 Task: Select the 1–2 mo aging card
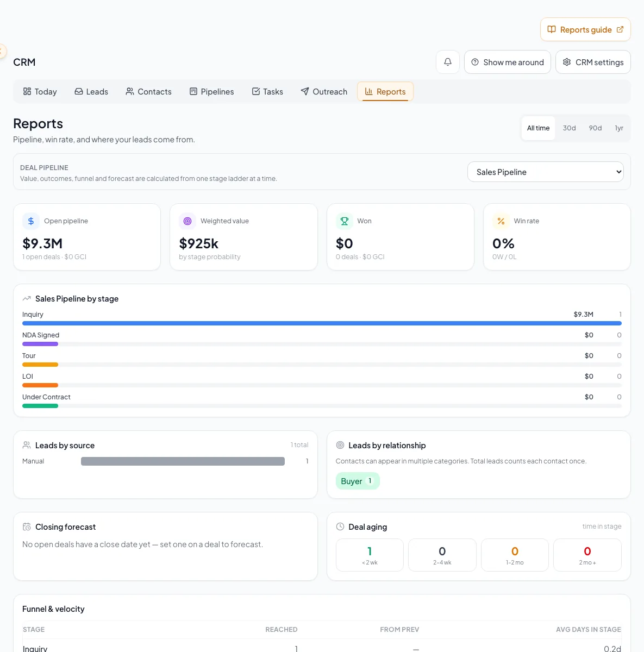[515, 555]
